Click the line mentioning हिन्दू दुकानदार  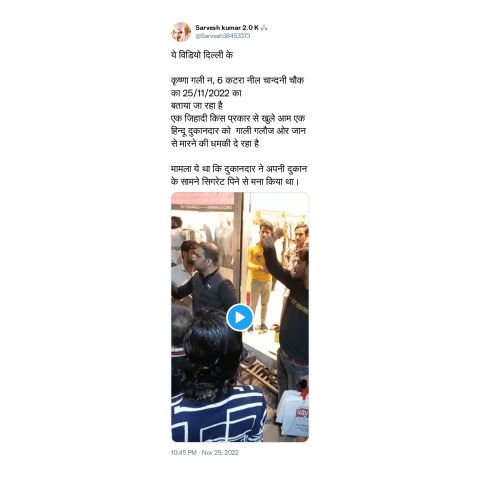point(238,131)
